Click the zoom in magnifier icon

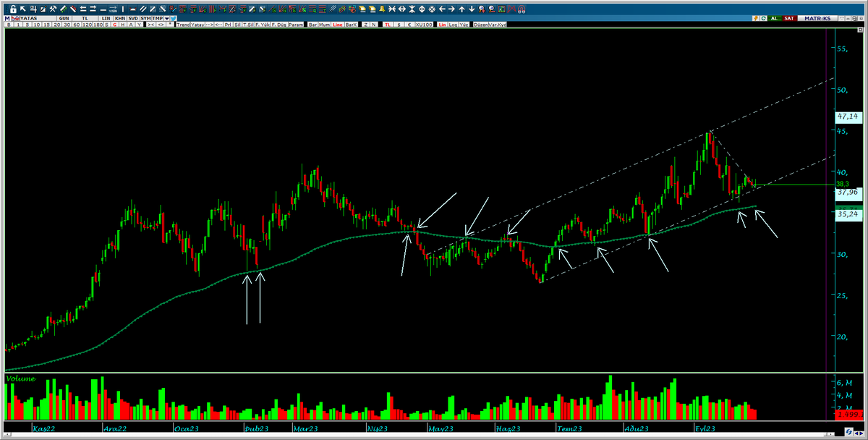pos(482,9)
